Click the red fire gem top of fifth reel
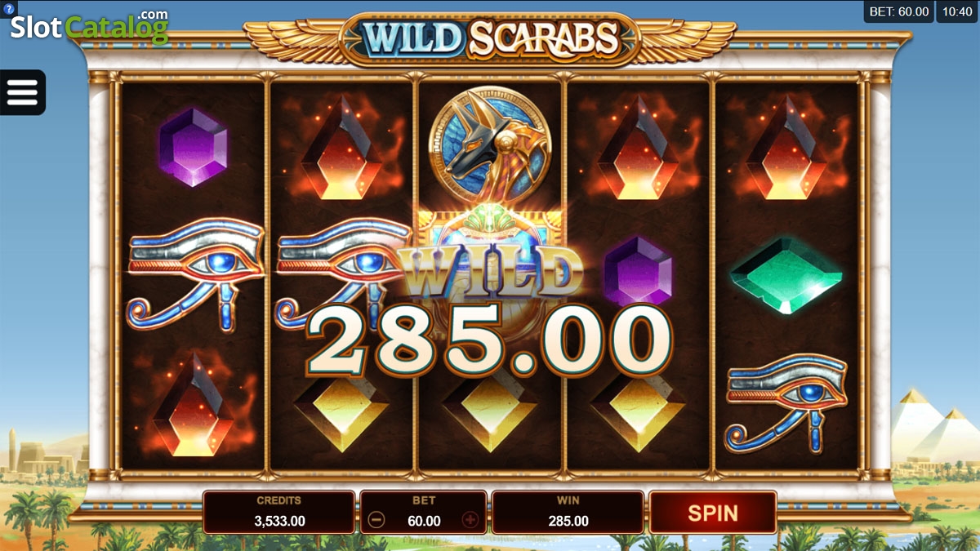This screenshot has width=980, height=551. click(x=787, y=149)
